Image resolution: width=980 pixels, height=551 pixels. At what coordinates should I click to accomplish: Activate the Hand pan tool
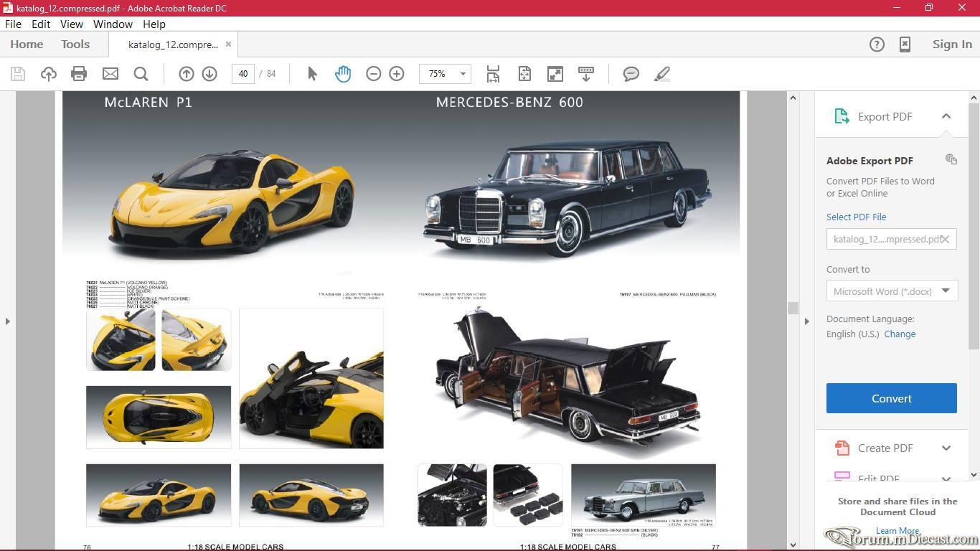coord(343,74)
